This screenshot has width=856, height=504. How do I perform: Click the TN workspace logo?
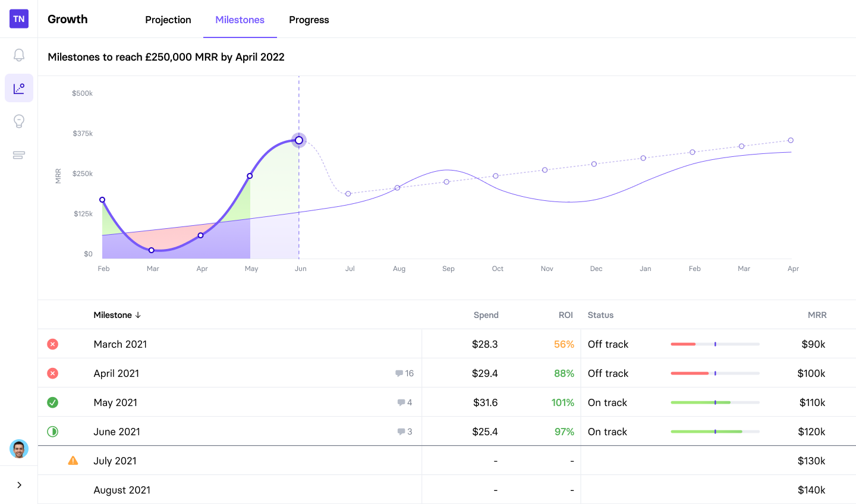tap(19, 19)
